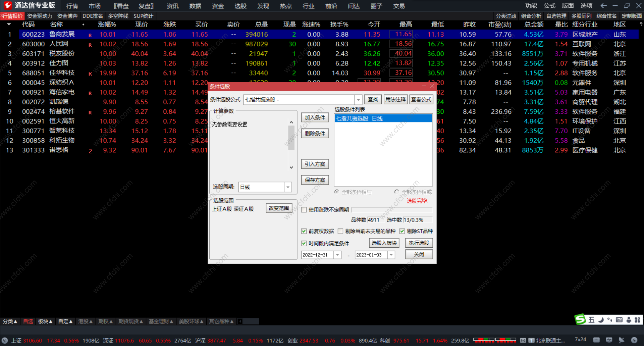Screen dimensions: 644x346
Task: Click the red-green market breadth bar indicator
Action: point(495,341)
